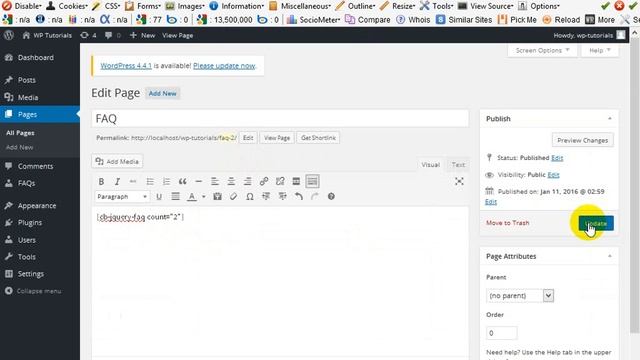Viewport: 640px width, 360px height.
Task: Click Please update now link
Action: [224, 66]
